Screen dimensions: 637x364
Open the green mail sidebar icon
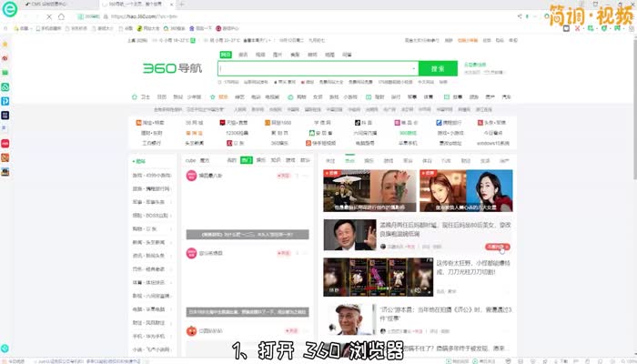[x=5, y=72]
